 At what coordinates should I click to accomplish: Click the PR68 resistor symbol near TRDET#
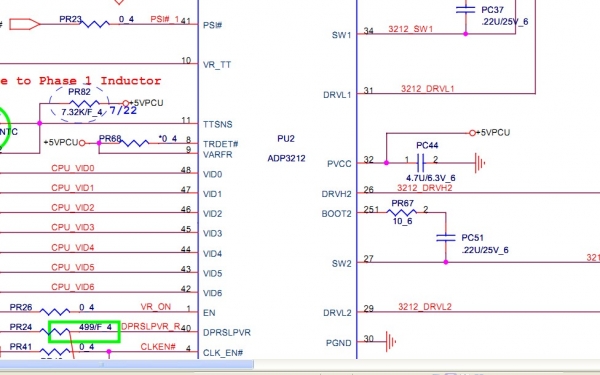[135, 143]
